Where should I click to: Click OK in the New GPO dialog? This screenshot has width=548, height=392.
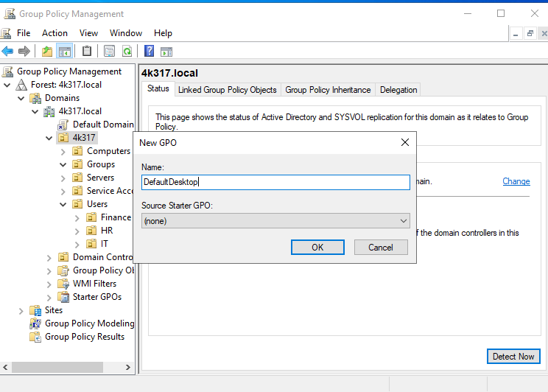317,247
